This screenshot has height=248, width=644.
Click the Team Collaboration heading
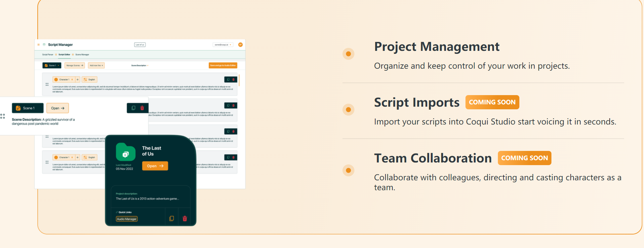point(433,158)
